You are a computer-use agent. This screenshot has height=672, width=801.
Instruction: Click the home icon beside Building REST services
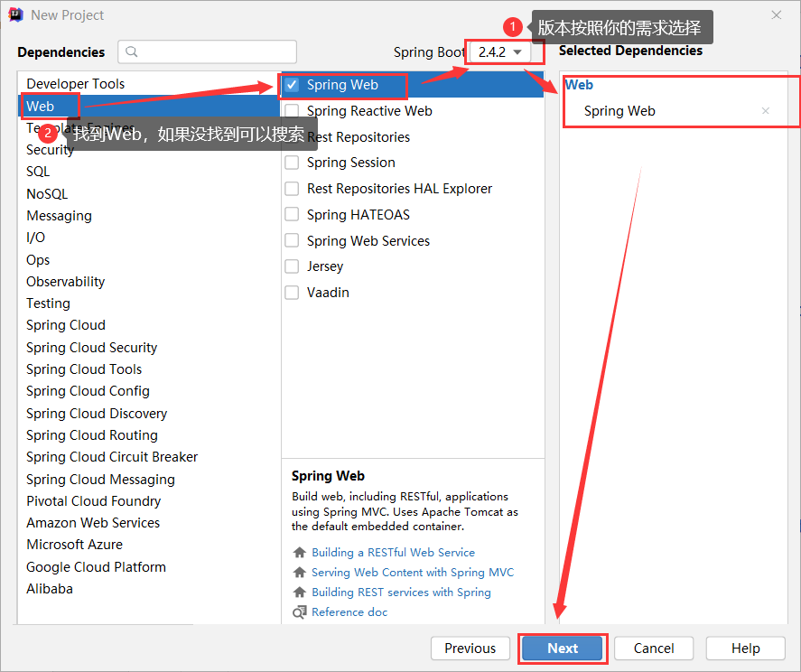tap(299, 593)
